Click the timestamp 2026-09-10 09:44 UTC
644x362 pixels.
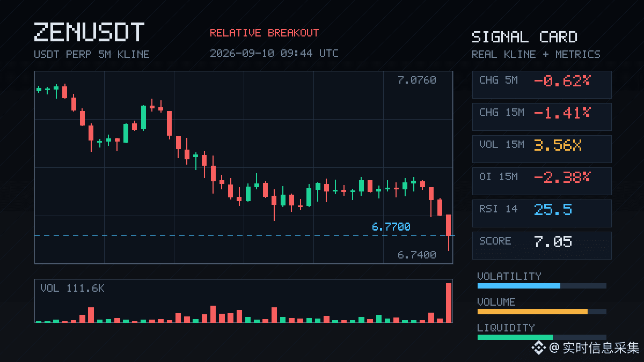click(x=274, y=53)
